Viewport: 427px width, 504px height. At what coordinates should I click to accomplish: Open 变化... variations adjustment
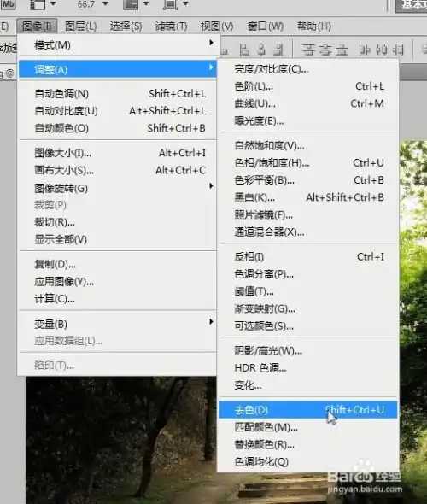point(307,385)
